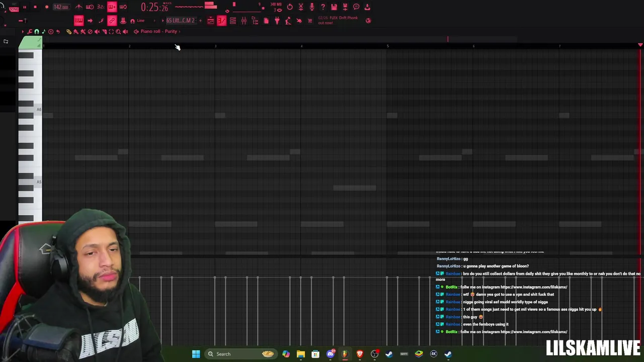Click the record button
Viewport: 644px width, 362px height.
47,7
